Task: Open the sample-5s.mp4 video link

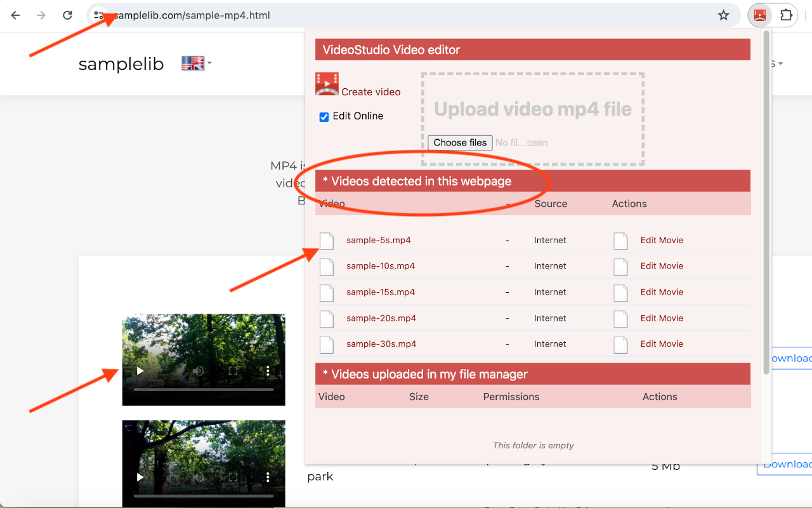Action: (x=379, y=240)
